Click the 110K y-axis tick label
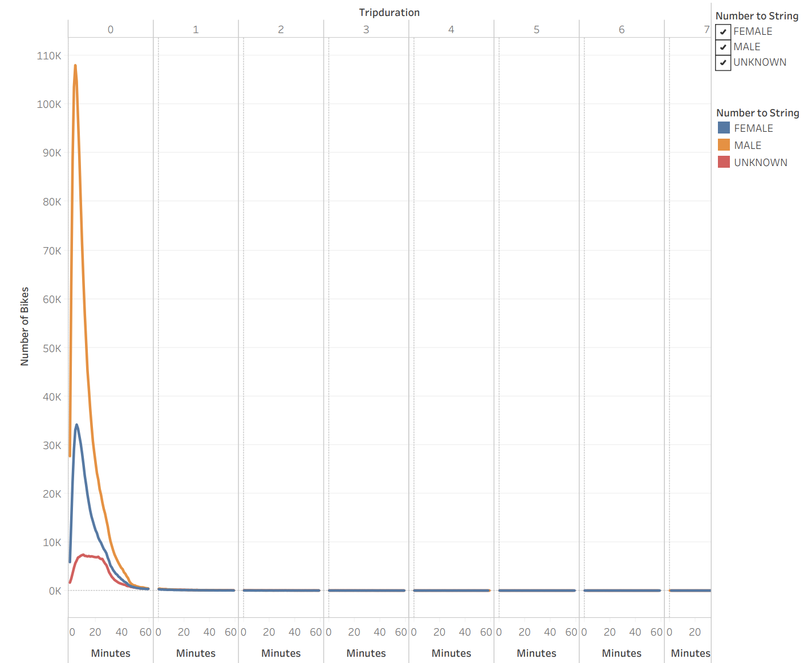Image resolution: width=812 pixels, height=663 pixels. point(49,56)
